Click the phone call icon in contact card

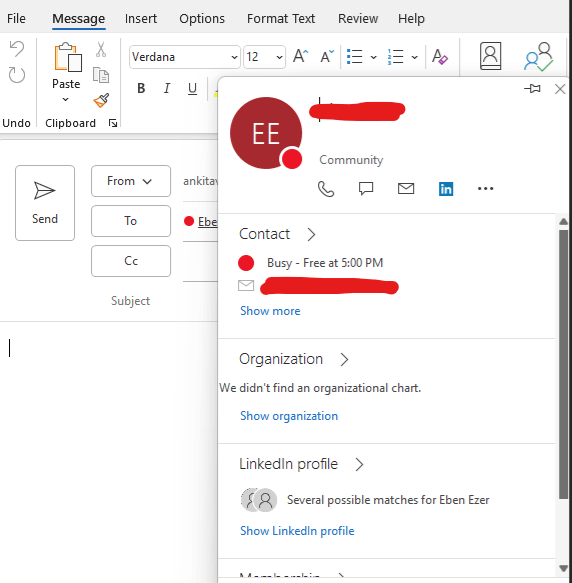click(326, 189)
